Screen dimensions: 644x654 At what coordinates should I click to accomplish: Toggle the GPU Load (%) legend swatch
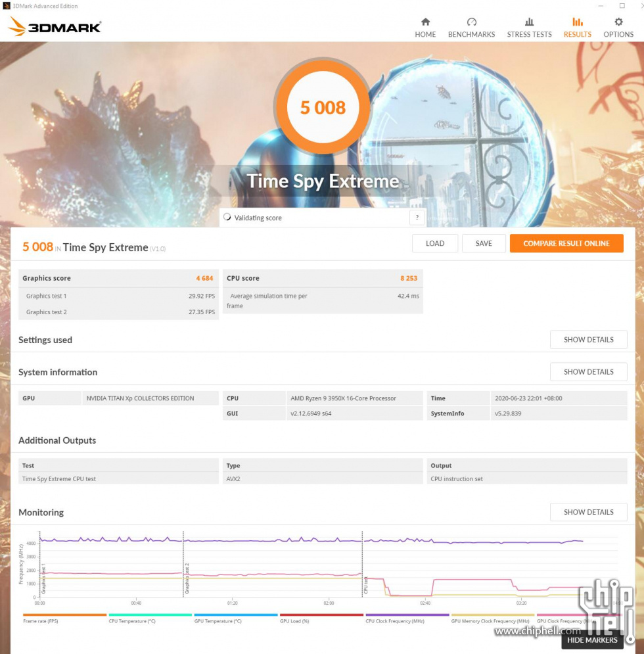321,615
